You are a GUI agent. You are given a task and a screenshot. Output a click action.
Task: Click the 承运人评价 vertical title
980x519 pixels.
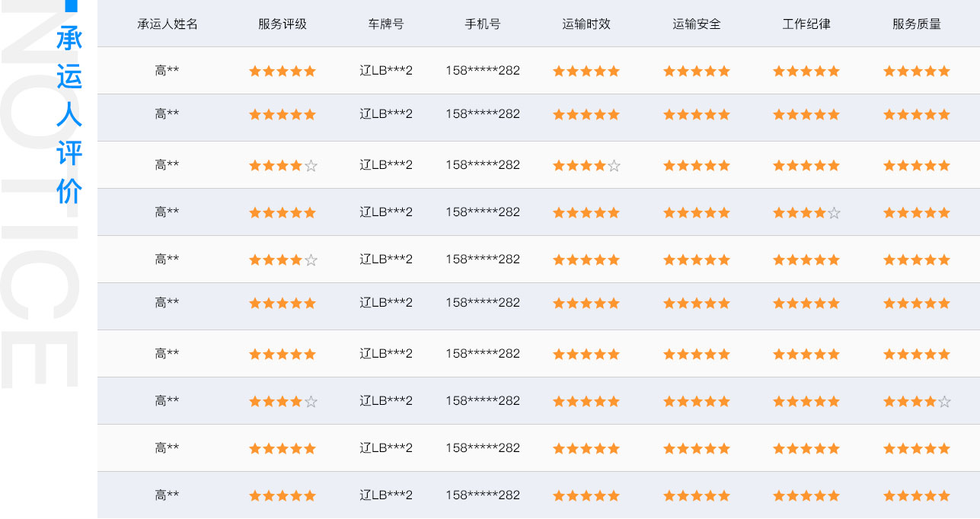click(69, 115)
